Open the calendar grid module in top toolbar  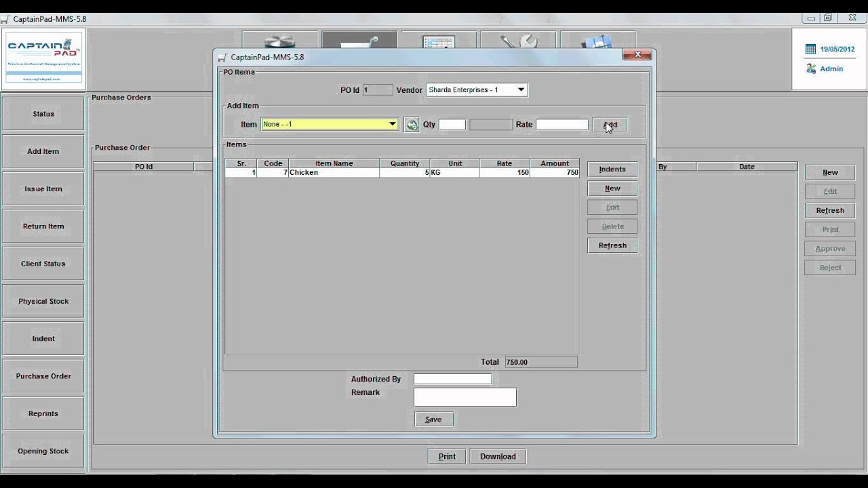point(438,40)
